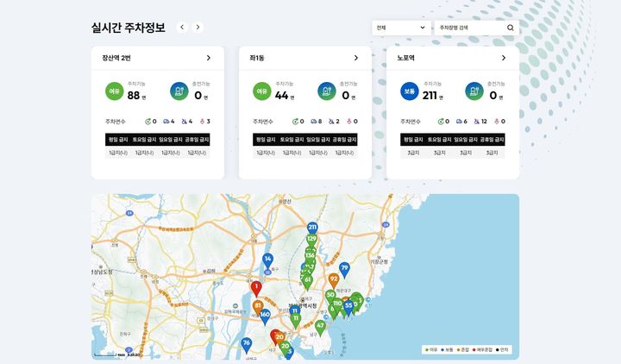Click the red 매우혼잡 legend entry
Viewport: 621px width, 364px height.
point(482,349)
